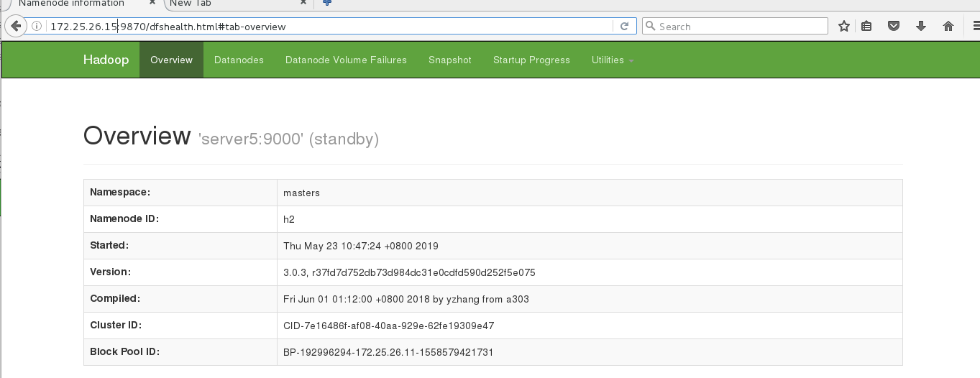Open the Snapshot page
Screen dimensions: 980x378
(450, 60)
